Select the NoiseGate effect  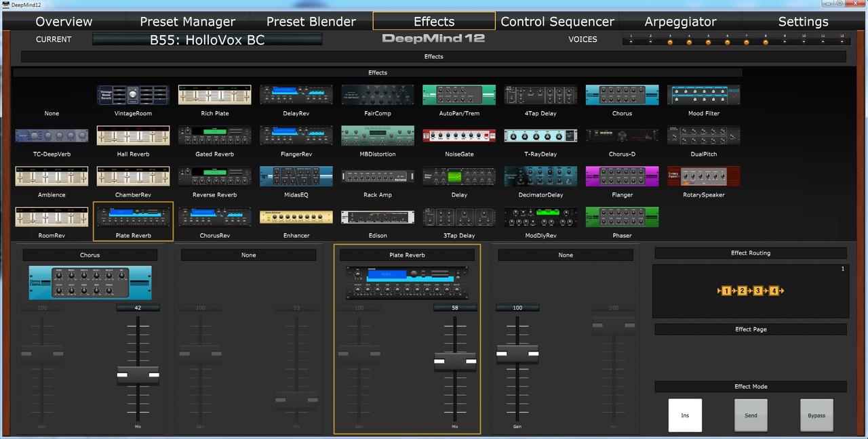(459, 135)
